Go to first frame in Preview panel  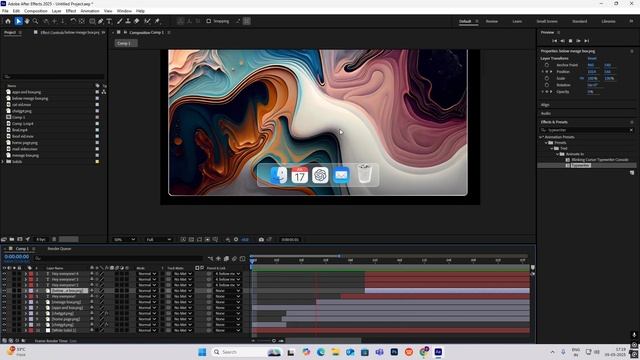pos(554,41)
